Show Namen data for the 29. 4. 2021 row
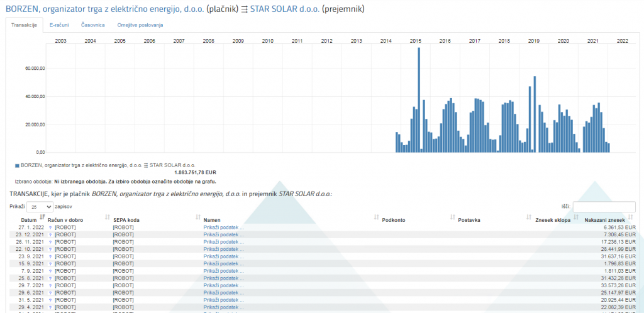The height and width of the screenshot is (313, 644). point(223,307)
